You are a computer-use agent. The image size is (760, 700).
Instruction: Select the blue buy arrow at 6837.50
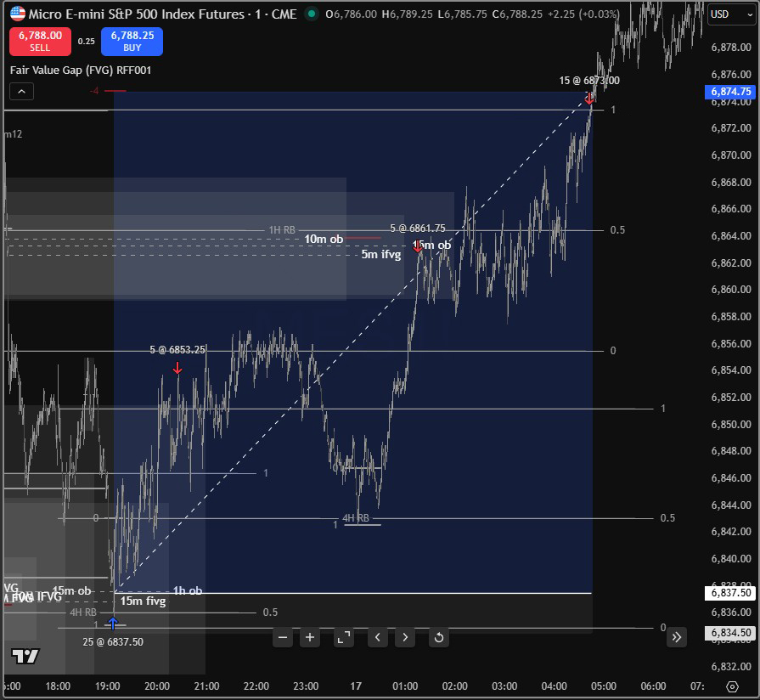tap(113, 623)
